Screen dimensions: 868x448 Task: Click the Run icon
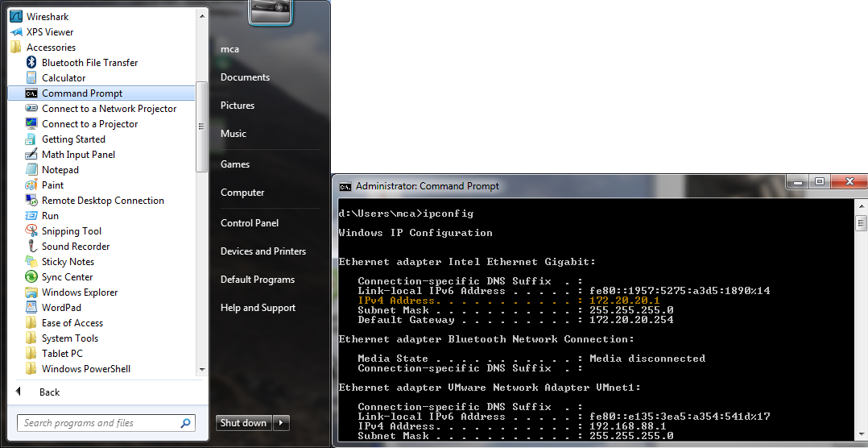(31, 215)
